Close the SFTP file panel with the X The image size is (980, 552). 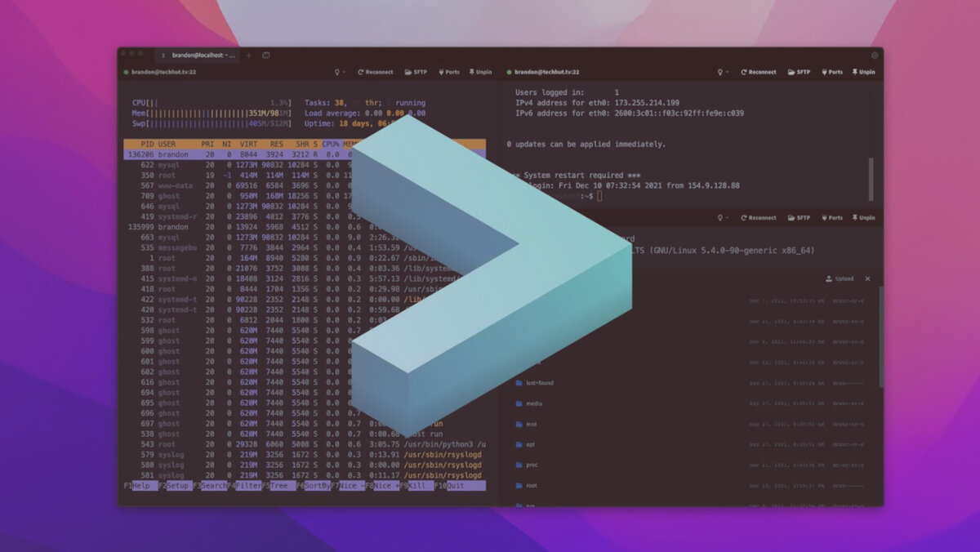[x=867, y=278]
